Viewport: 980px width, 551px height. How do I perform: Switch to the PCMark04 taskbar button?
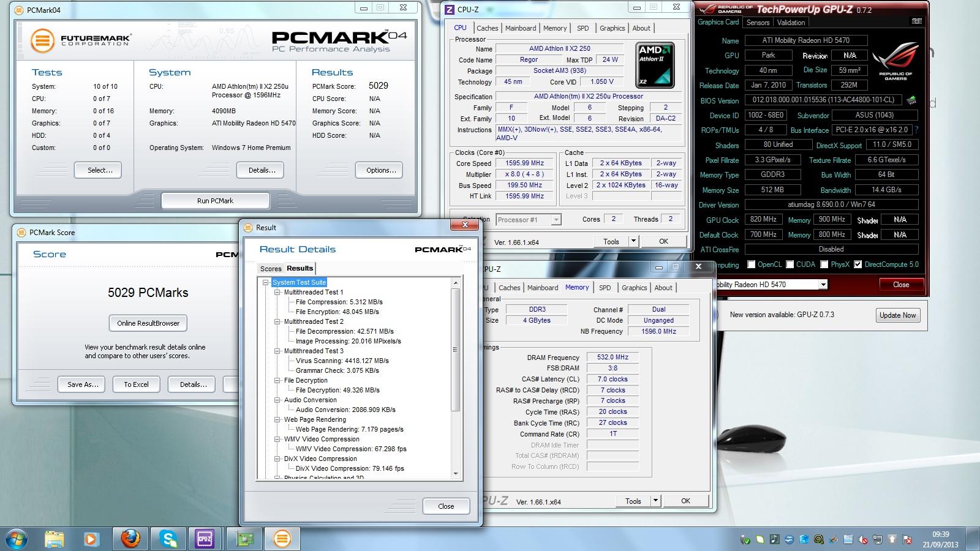(x=282, y=539)
